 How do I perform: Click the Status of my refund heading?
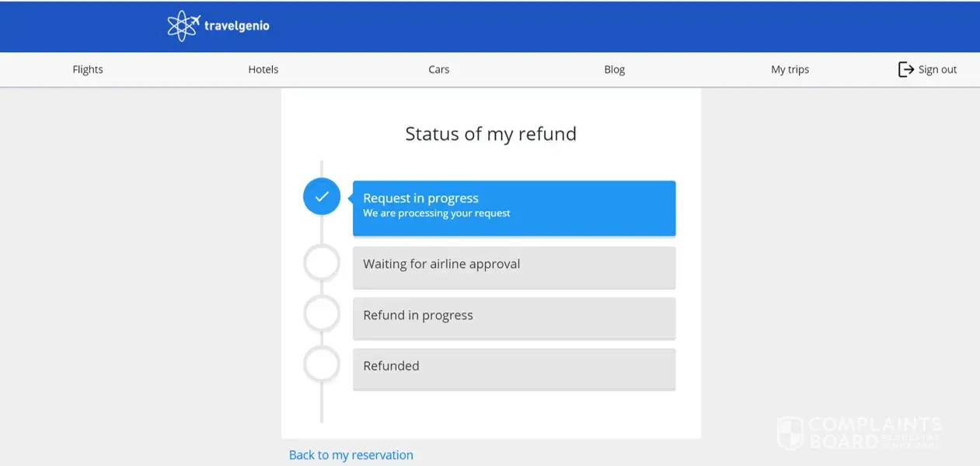pos(490,134)
